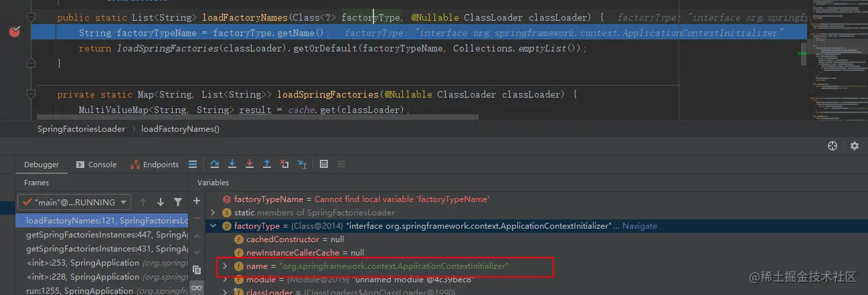Click the Run to Cursor icon
The image size is (868, 295).
point(302,164)
